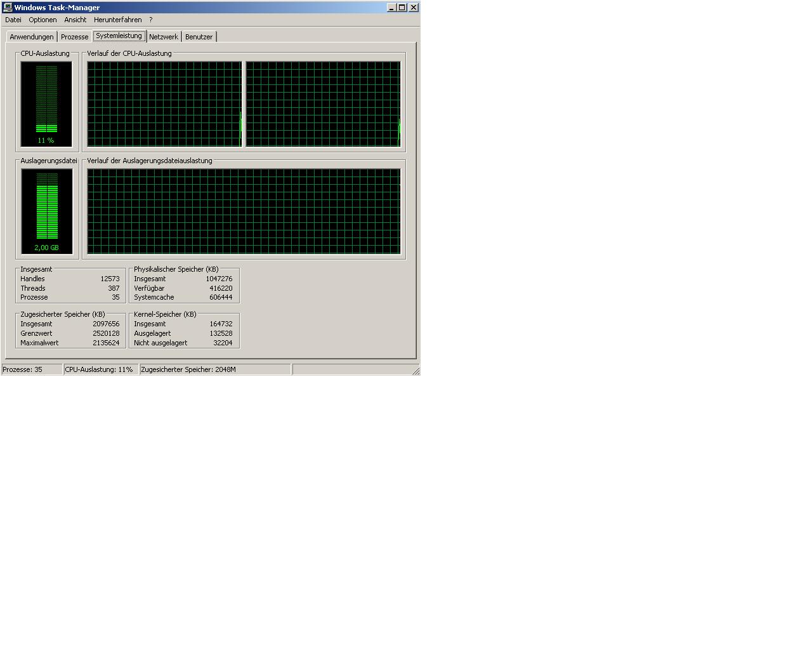Viewport: 812px width, 650px height.
Task: Click the Verfügbar value 416220
Action: click(221, 288)
